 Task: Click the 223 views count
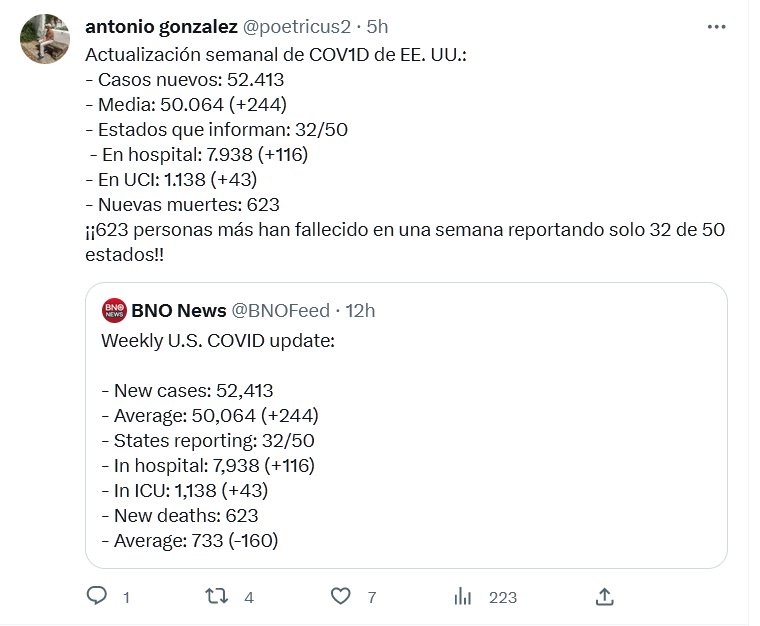[x=503, y=598]
